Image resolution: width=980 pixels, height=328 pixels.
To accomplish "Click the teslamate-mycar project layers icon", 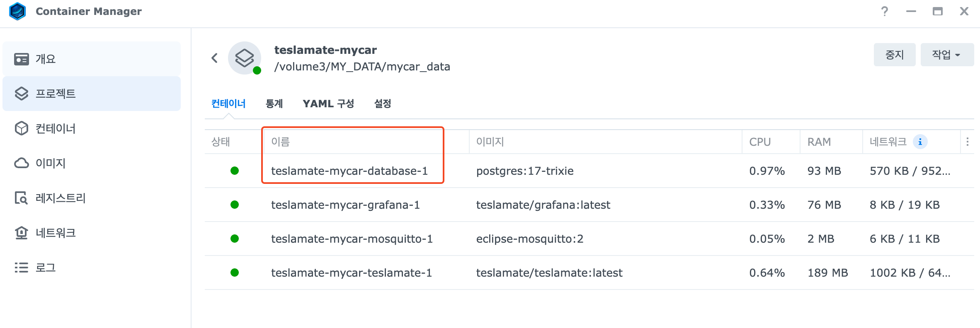I will [x=245, y=58].
